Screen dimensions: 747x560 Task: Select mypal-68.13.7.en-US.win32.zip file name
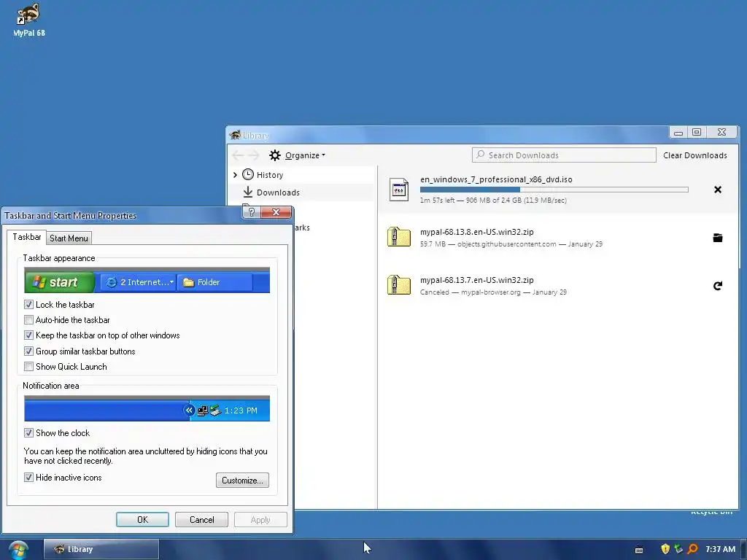(476, 280)
